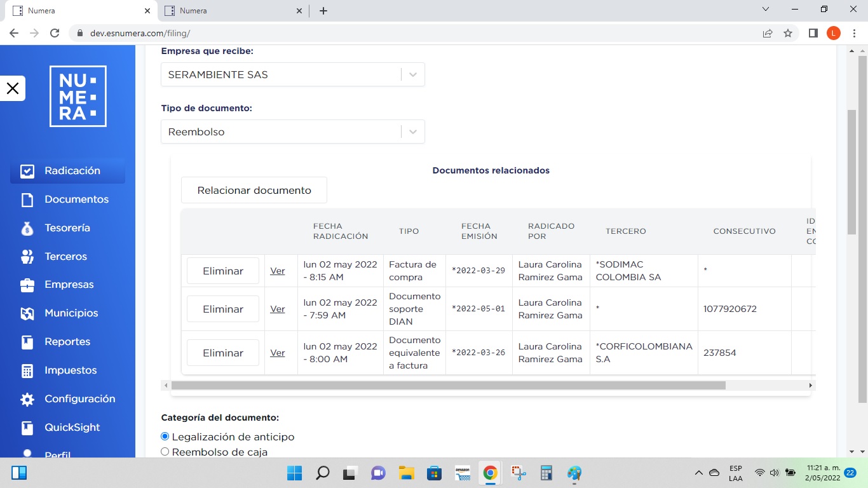The width and height of the screenshot is (868, 488).
Task: Click the table's horizontal scrollbar
Action: pyautogui.click(x=448, y=385)
